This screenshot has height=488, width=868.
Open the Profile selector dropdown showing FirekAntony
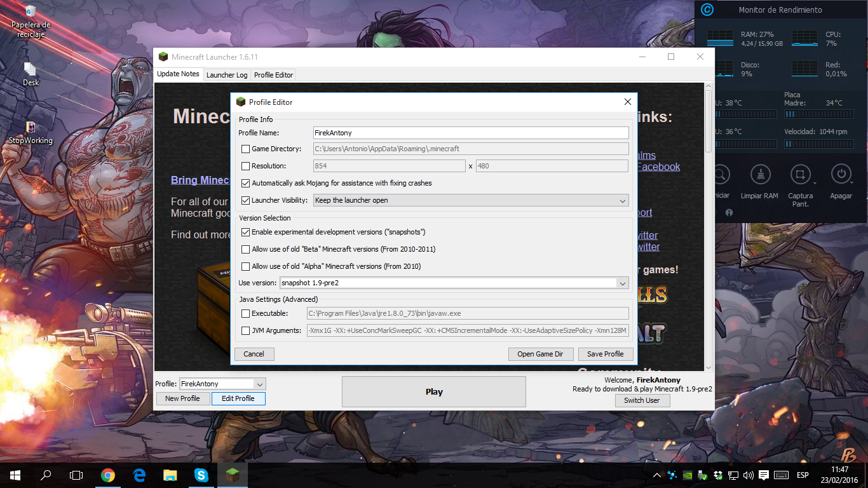click(x=259, y=384)
